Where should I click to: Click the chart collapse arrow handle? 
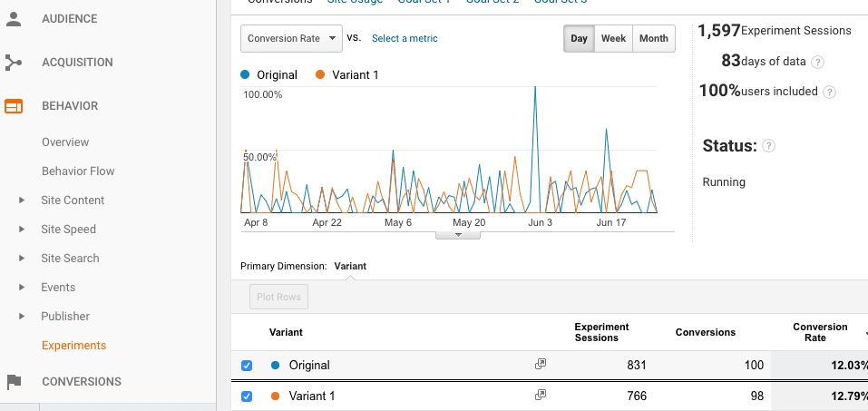(458, 235)
